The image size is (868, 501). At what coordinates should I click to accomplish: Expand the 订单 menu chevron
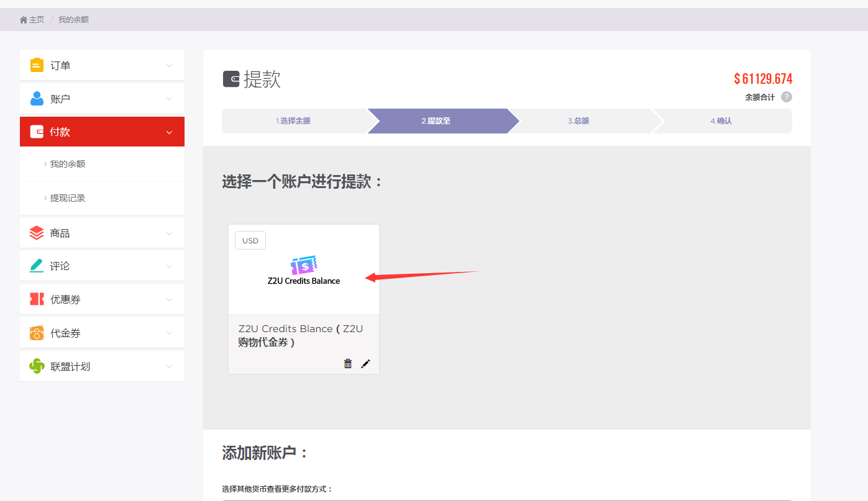(170, 65)
